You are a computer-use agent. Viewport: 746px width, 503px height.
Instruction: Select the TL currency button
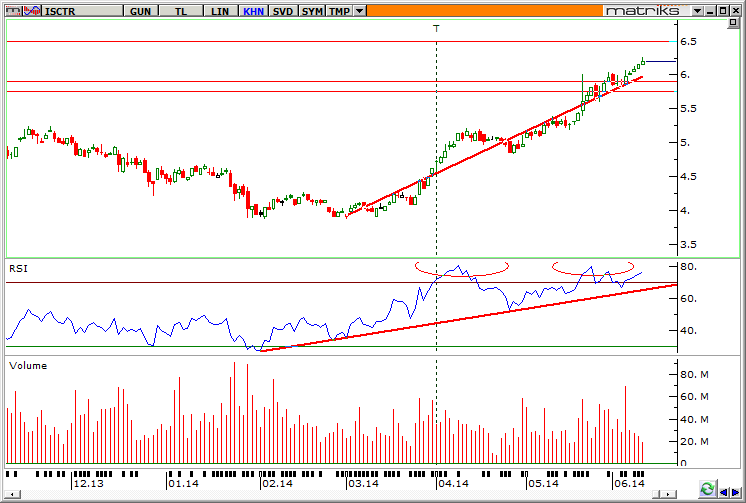(181, 10)
